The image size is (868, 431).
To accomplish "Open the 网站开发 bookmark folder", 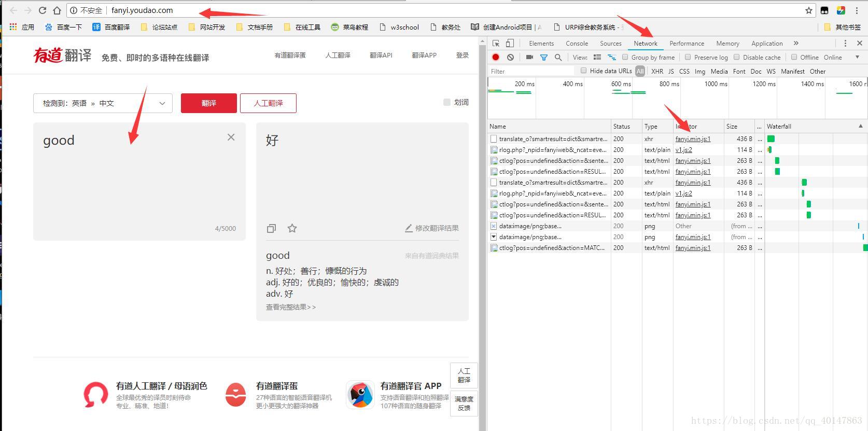I will 206,27.
